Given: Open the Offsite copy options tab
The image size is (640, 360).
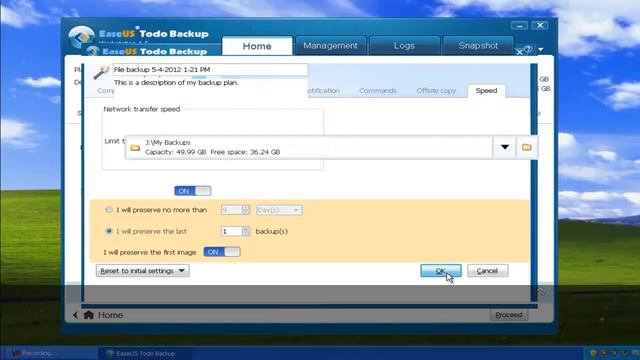Looking at the screenshot, I should (x=436, y=91).
